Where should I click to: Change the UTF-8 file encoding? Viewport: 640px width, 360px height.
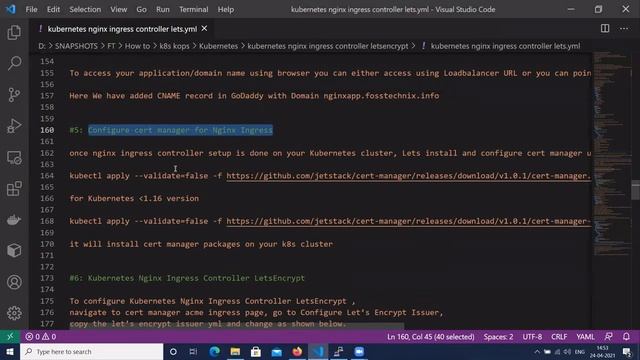pos(532,337)
